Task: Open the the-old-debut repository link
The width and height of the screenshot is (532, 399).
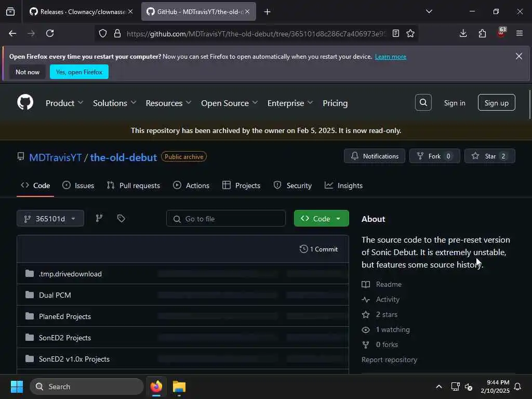Action: (x=124, y=157)
